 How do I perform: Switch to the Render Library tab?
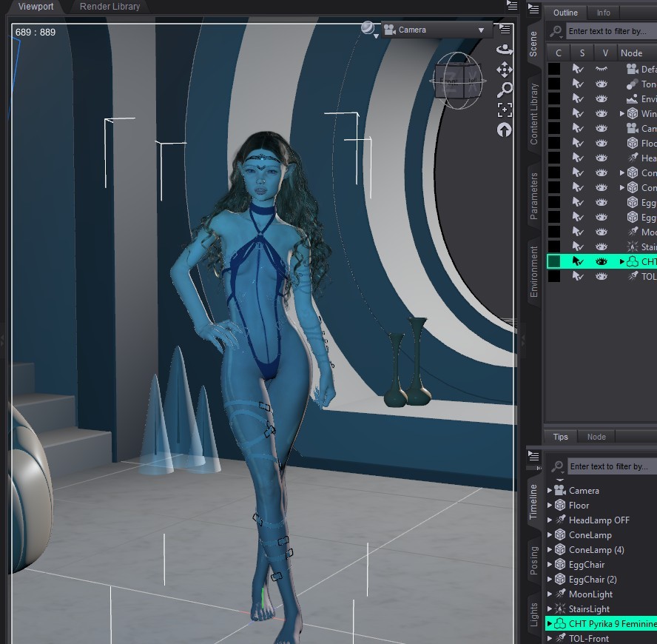point(109,6)
